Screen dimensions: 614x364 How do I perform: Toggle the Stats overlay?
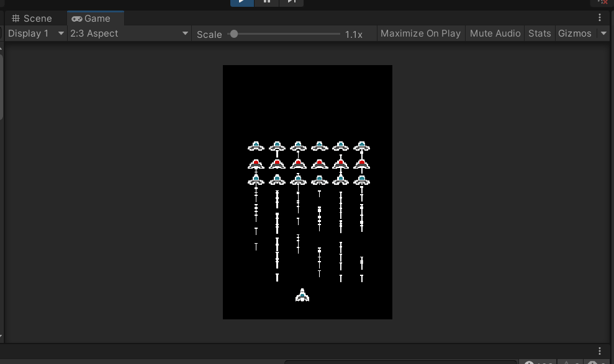pyautogui.click(x=540, y=33)
